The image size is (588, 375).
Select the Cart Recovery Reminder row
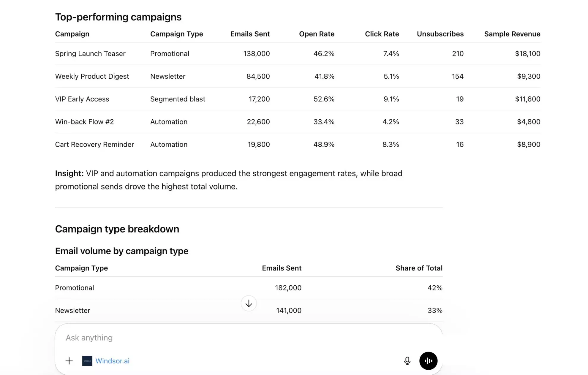click(94, 144)
